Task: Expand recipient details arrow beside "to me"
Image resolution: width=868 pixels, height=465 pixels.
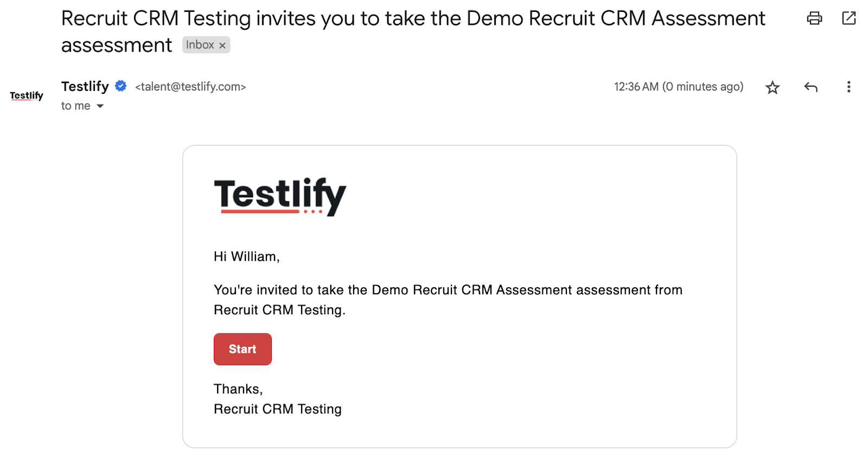Action: (100, 106)
